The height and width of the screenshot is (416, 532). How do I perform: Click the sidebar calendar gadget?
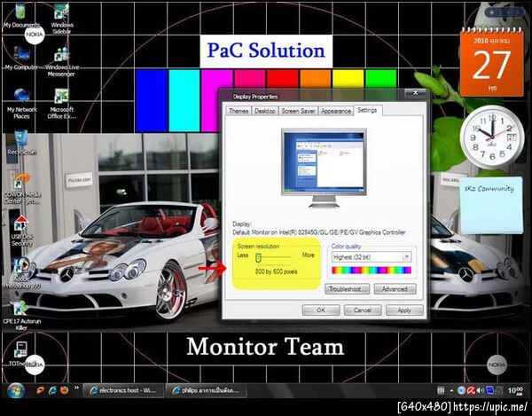pyautogui.click(x=491, y=62)
